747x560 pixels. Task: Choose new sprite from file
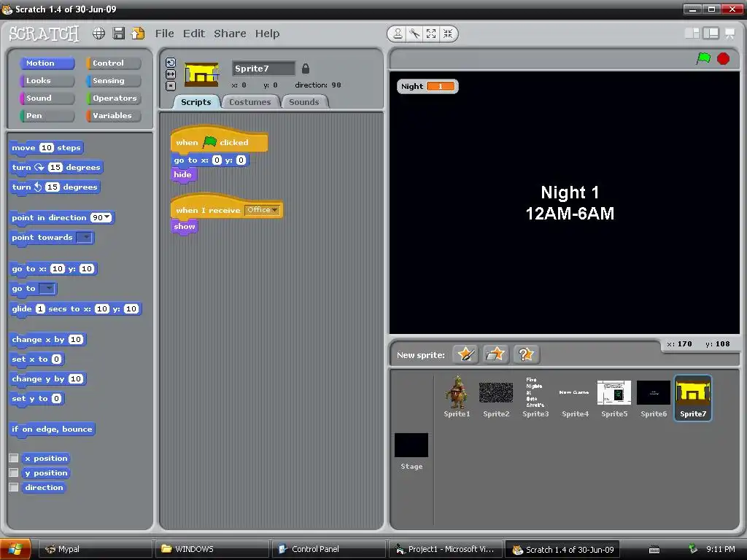[495, 354]
